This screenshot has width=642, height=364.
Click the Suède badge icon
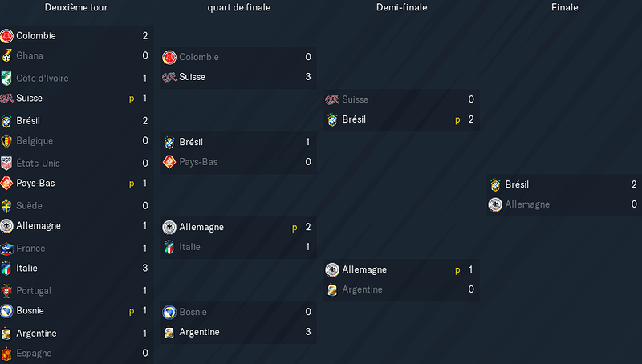pos(6,206)
